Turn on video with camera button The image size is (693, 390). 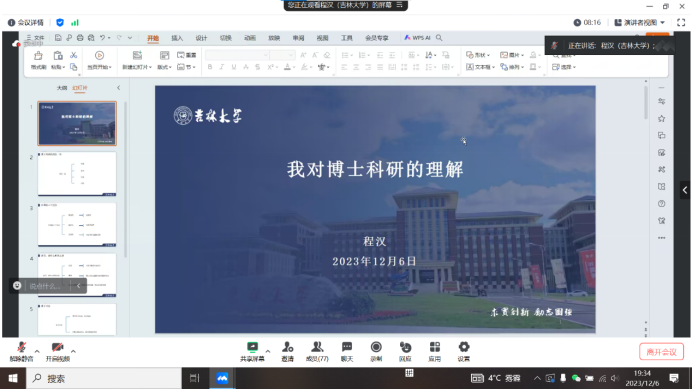[57, 352]
